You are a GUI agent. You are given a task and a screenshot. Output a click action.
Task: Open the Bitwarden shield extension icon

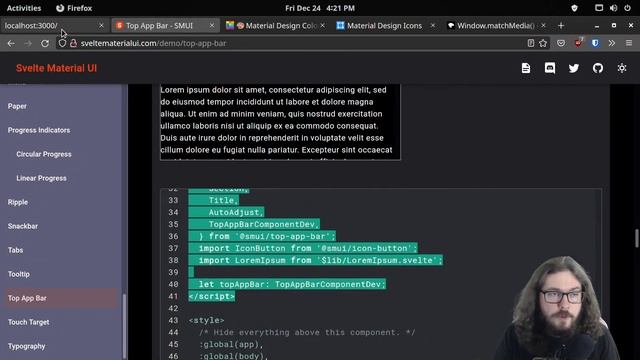[x=595, y=43]
